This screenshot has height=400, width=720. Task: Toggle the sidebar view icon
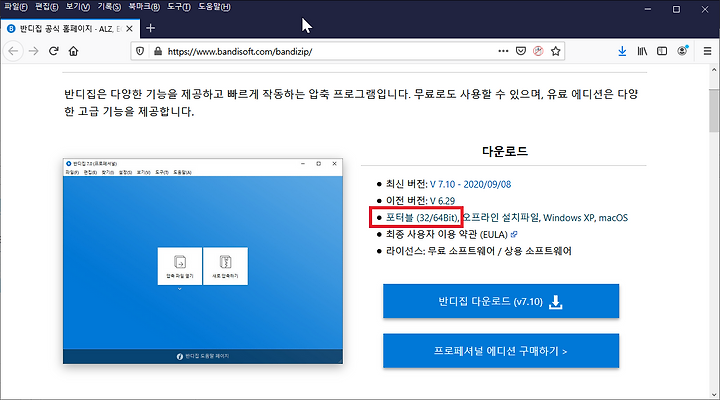tap(662, 51)
